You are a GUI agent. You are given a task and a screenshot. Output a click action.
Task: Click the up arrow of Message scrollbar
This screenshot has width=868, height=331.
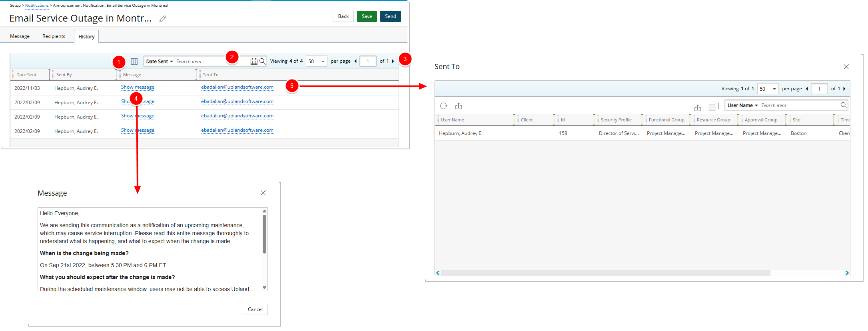(x=264, y=211)
